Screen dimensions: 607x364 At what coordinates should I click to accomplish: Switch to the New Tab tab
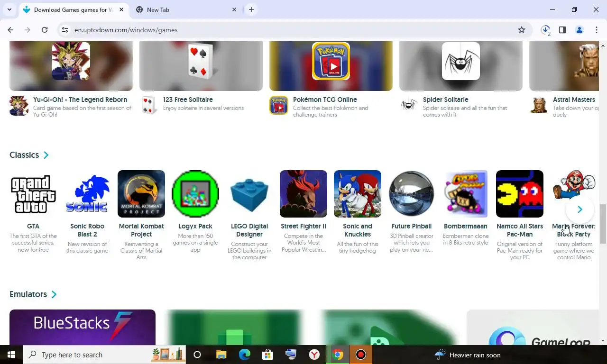click(x=186, y=9)
